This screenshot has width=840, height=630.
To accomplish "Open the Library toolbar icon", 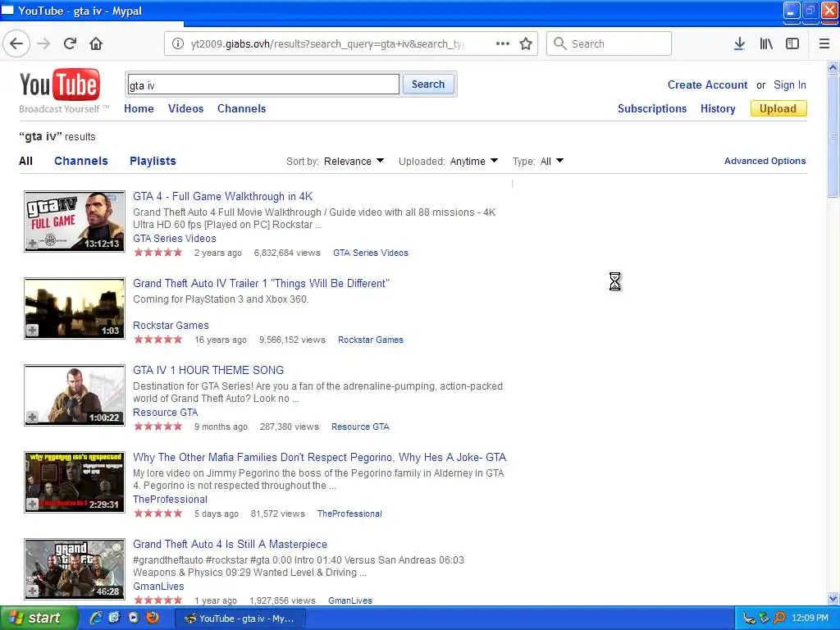I will (766, 43).
